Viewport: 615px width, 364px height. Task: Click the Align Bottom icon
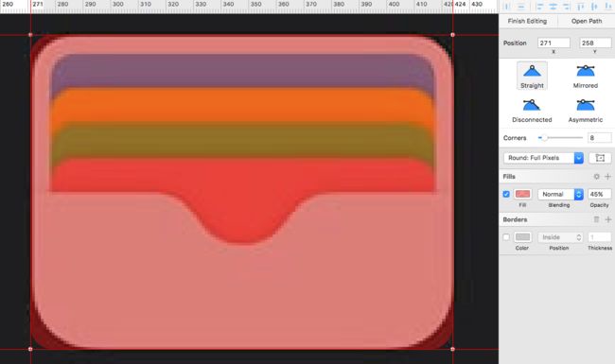coord(608,7)
